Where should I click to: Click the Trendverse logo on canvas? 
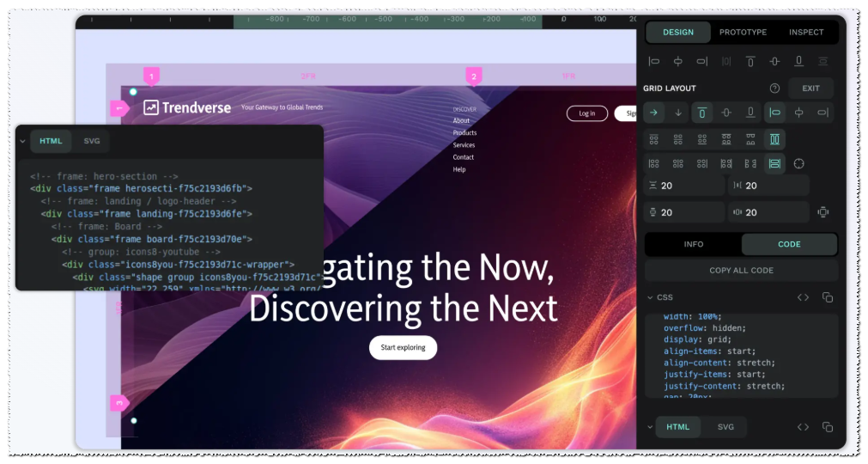(x=187, y=107)
